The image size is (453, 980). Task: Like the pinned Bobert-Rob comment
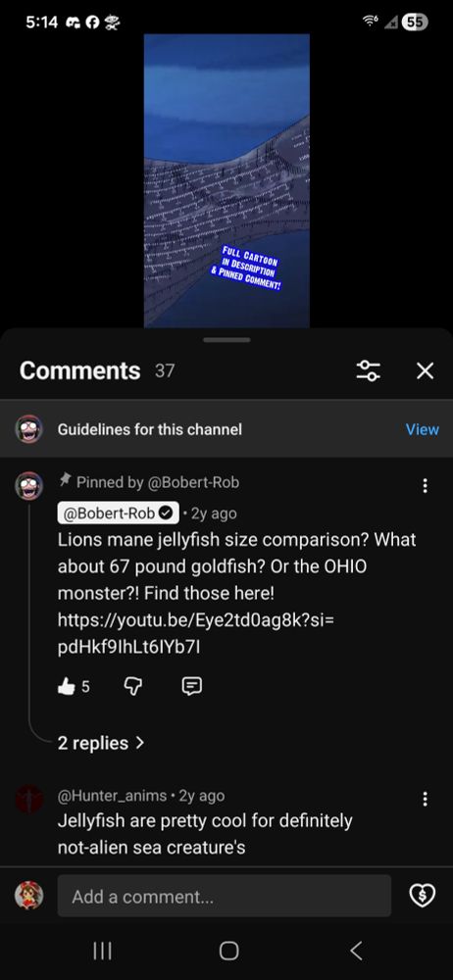[67, 687]
